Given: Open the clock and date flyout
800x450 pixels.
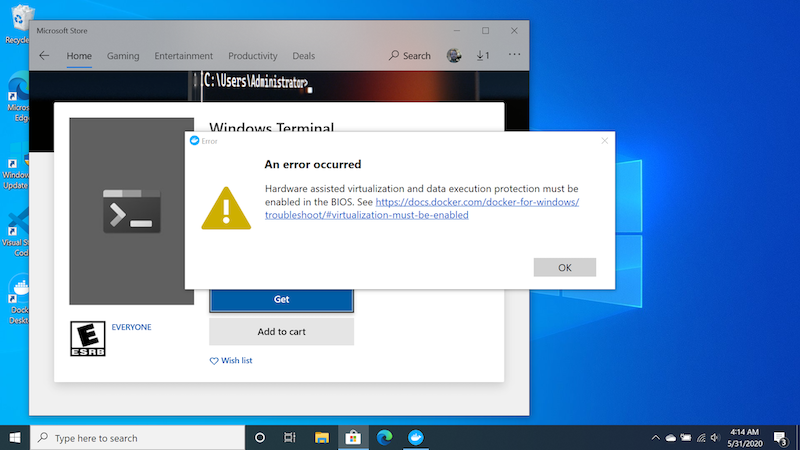Looking at the screenshot, I should [x=744, y=438].
